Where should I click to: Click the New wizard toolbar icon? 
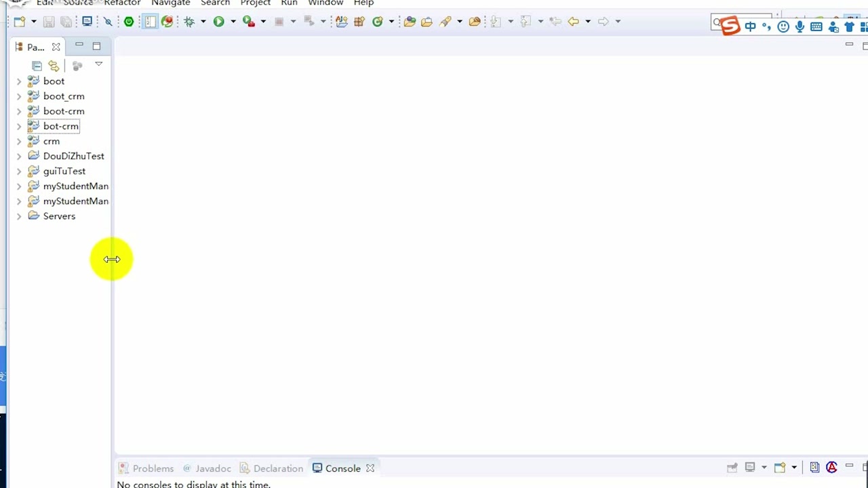[20, 22]
